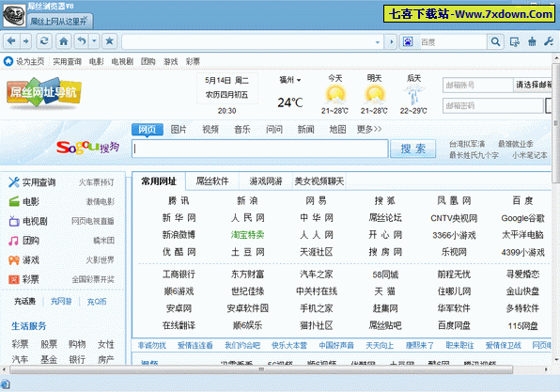Click the Sogou search text box
Image resolution: width=560 pixels, height=392 pixels.
260,149
